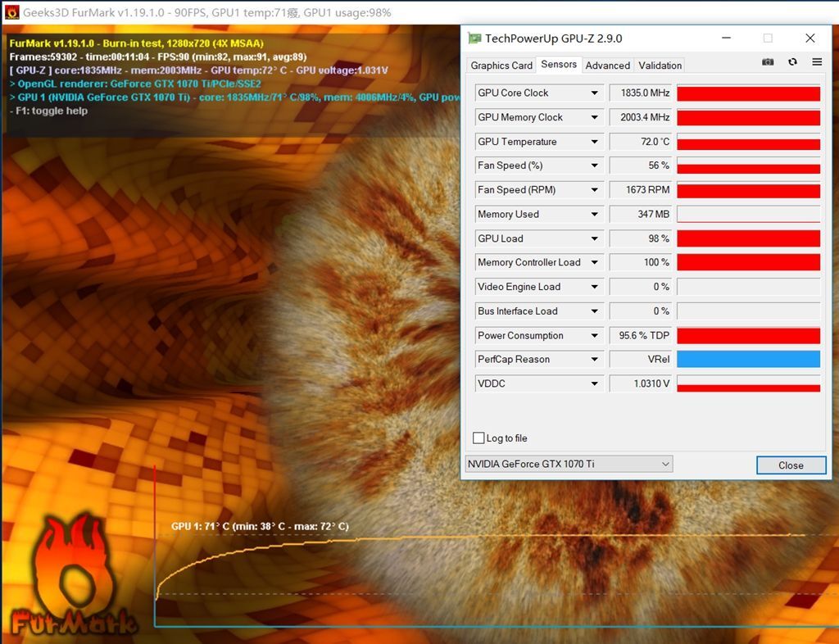
Task: Open GPU Load sensor dropdown
Action: [x=595, y=238]
